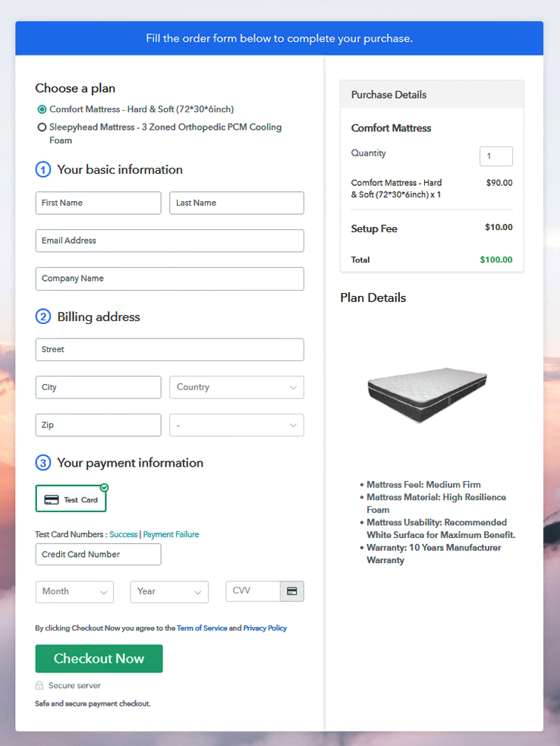The width and height of the screenshot is (560, 746).
Task: Click the Zip code field
Action: click(x=98, y=425)
